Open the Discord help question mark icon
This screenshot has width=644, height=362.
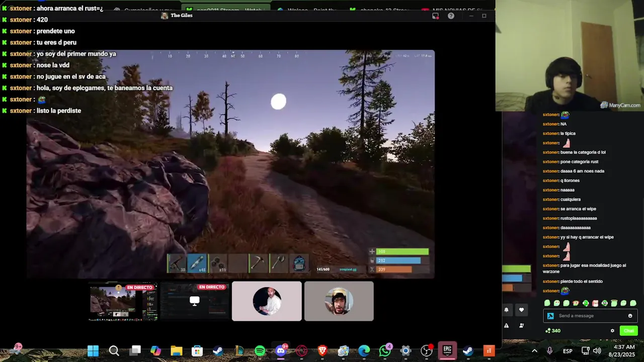(451, 16)
